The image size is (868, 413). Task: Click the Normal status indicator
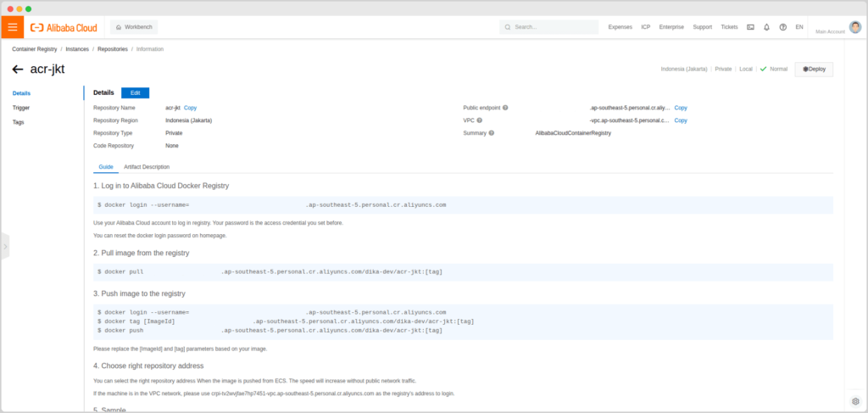tap(773, 70)
